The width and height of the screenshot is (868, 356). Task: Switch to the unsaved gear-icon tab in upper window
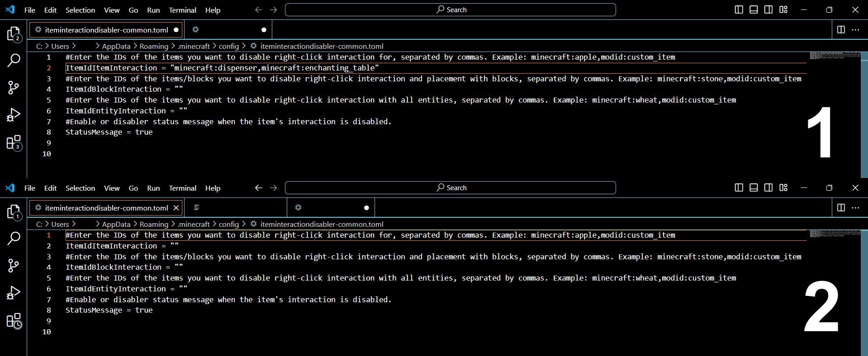[x=228, y=30]
